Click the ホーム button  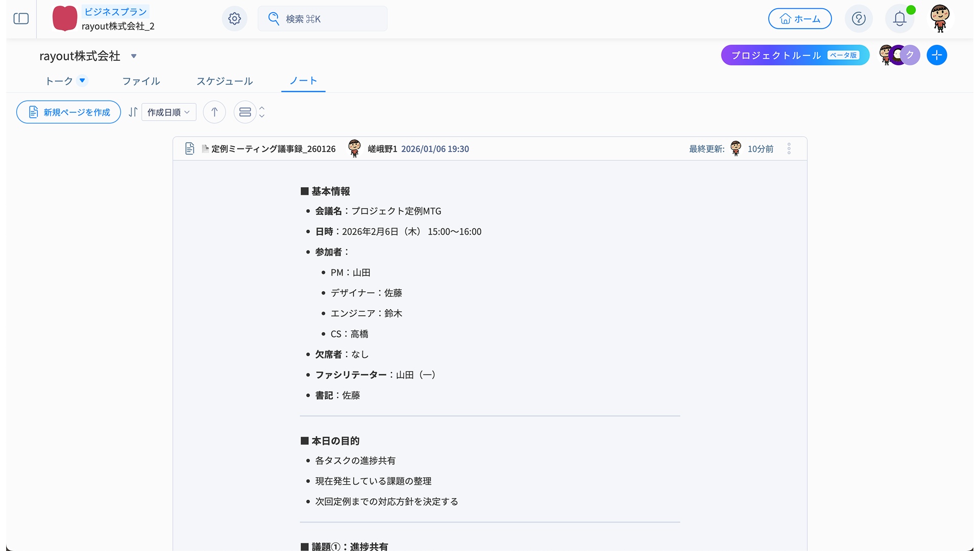tap(800, 19)
